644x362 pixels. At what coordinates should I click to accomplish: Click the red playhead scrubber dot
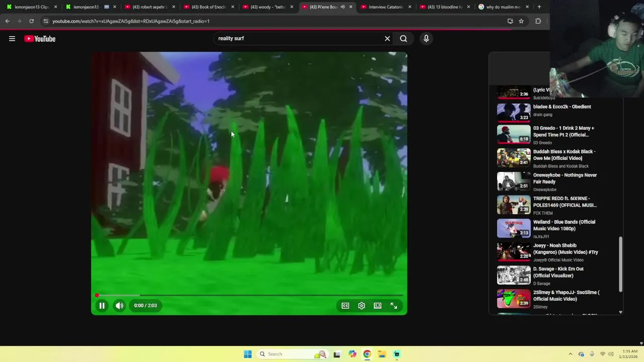[97, 295]
